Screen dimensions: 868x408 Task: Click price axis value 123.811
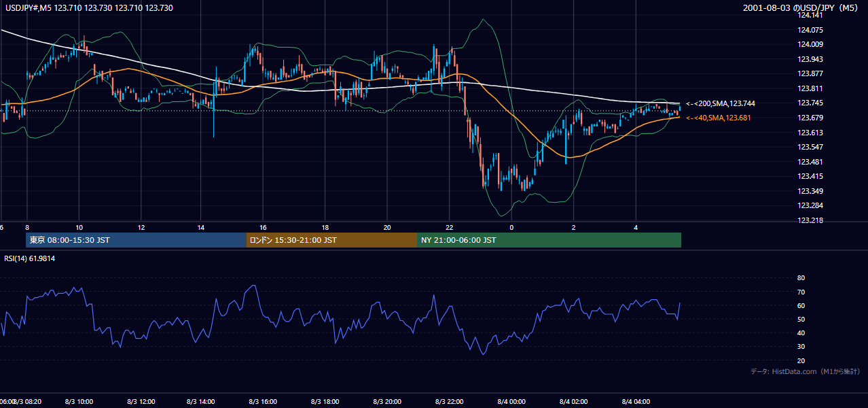(812, 88)
